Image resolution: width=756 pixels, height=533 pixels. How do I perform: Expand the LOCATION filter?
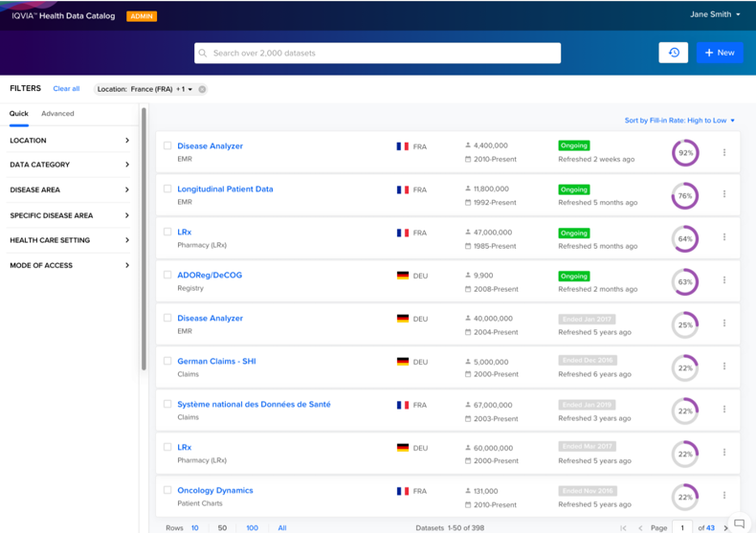(x=70, y=141)
